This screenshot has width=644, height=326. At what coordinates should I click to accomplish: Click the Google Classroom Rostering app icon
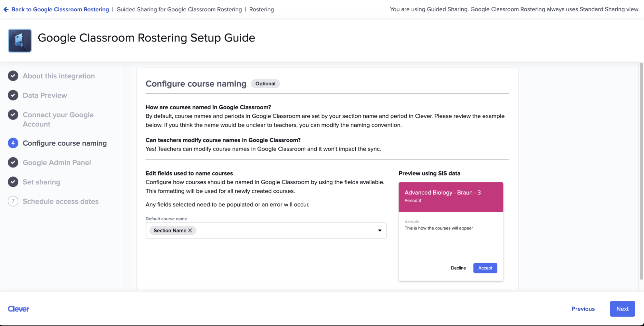tap(20, 41)
